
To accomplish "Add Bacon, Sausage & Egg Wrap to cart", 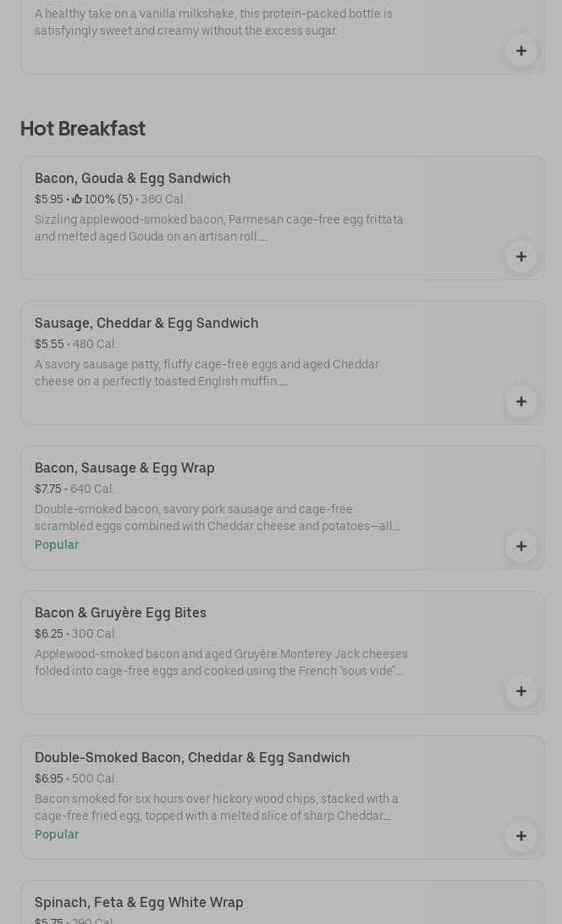I will [x=521, y=546].
